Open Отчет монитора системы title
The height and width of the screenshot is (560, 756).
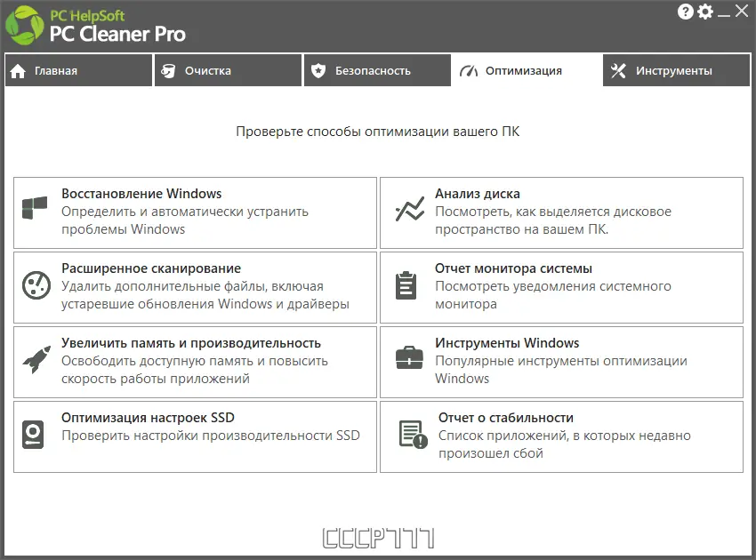(x=513, y=268)
